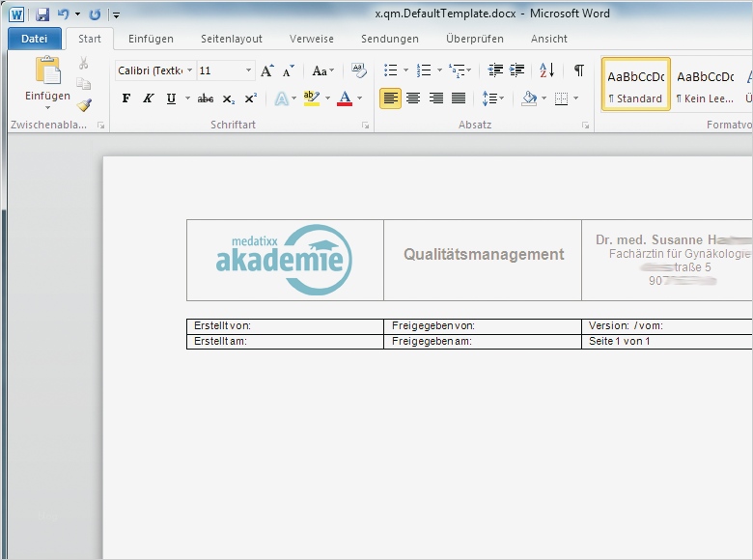Enable justified text alignment

click(x=459, y=98)
